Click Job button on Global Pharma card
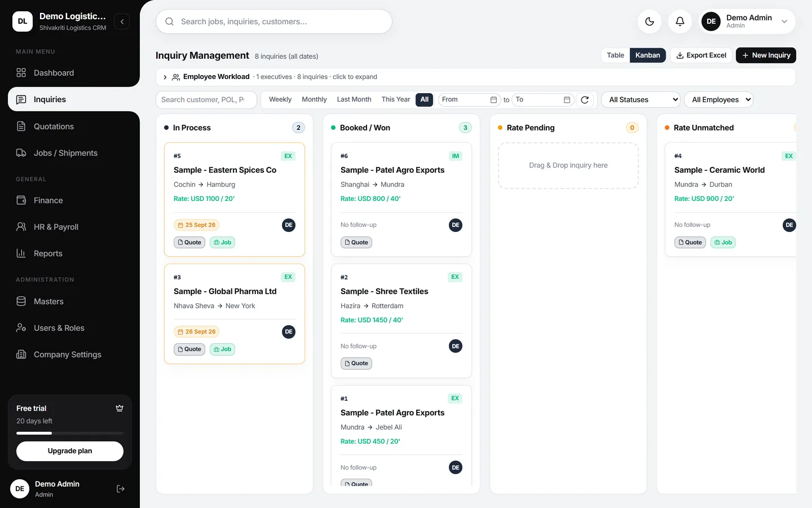This screenshot has height=508, width=812. (222, 349)
